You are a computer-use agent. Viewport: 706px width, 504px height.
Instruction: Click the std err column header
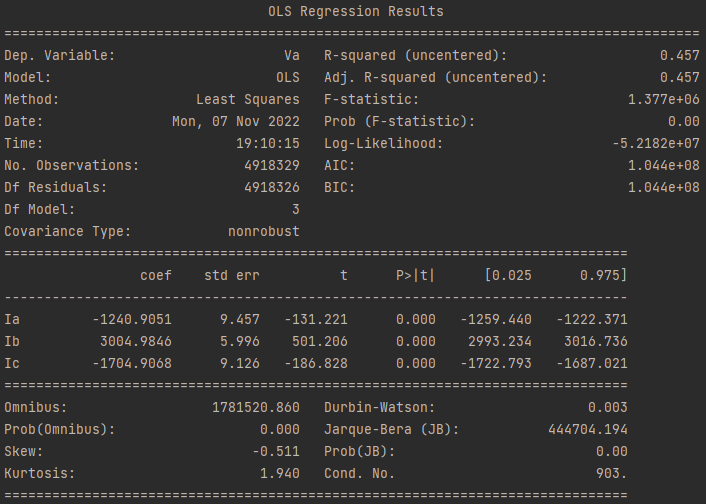coord(232,275)
